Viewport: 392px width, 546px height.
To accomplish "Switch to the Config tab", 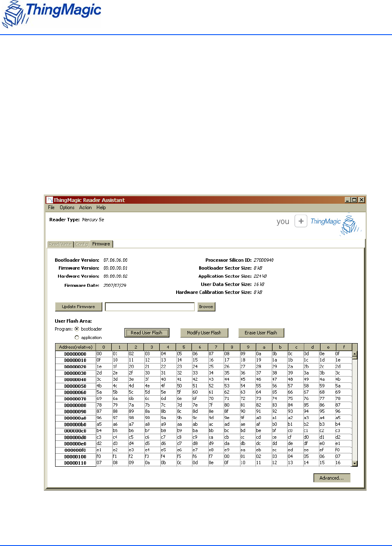I will (x=82, y=245).
